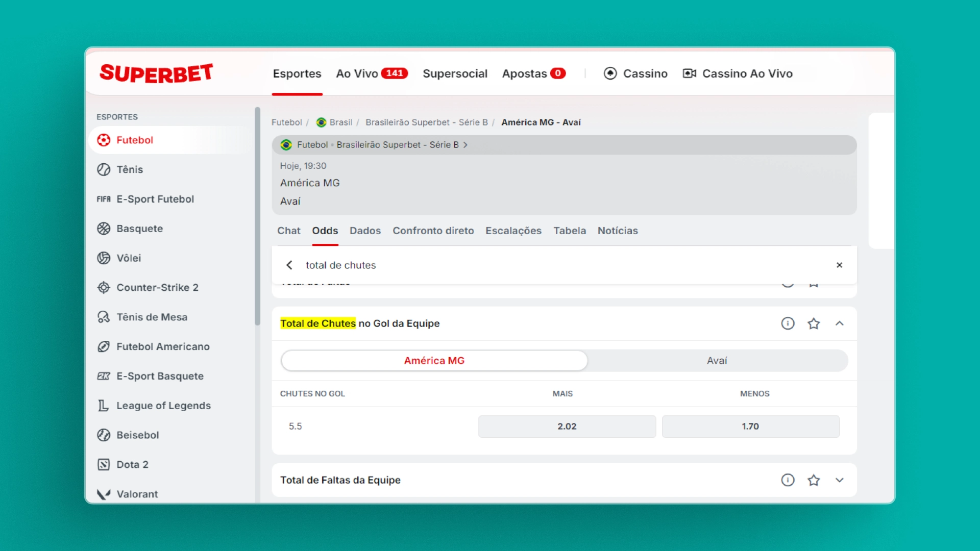980x551 pixels.
Task: Click the Superbet logo
Action: [x=156, y=73]
